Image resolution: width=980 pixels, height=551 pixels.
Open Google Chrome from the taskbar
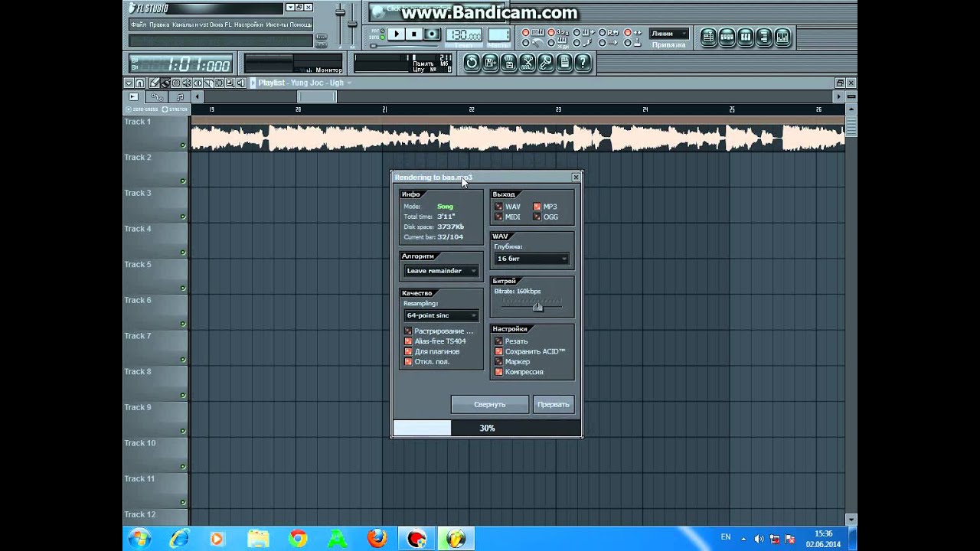(x=298, y=538)
